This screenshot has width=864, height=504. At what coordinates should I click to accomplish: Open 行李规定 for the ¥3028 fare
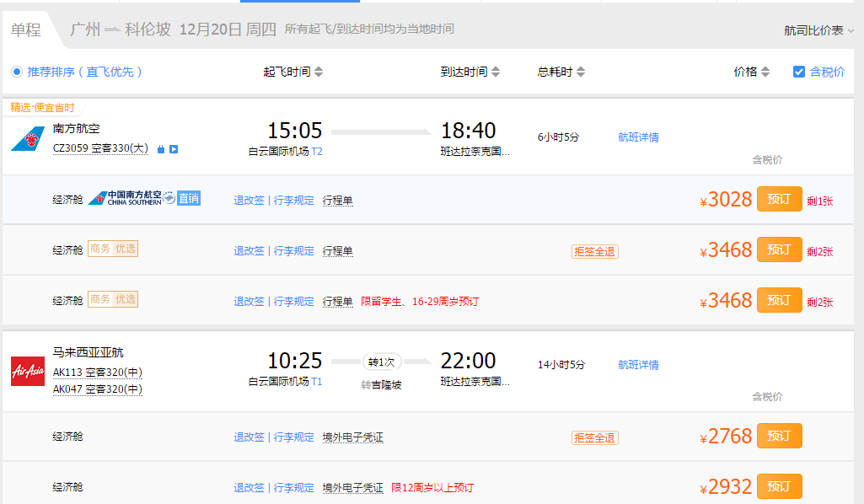pyautogui.click(x=293, y=201)
